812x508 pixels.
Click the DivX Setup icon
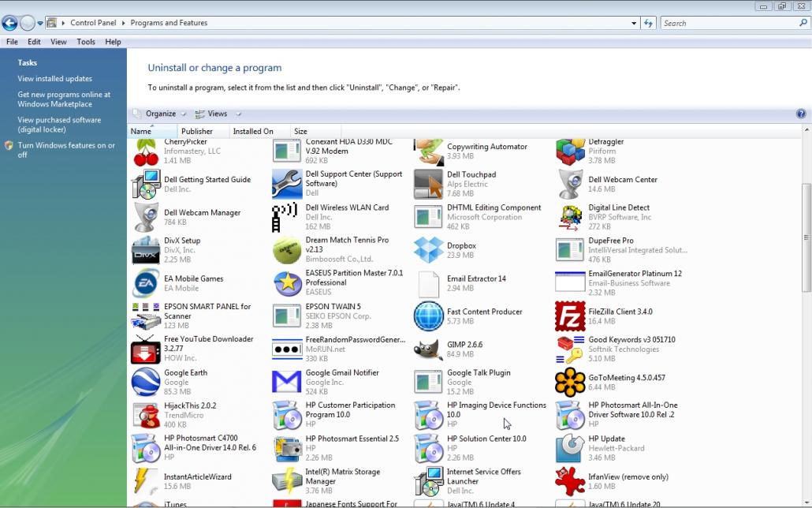(146, 250)
